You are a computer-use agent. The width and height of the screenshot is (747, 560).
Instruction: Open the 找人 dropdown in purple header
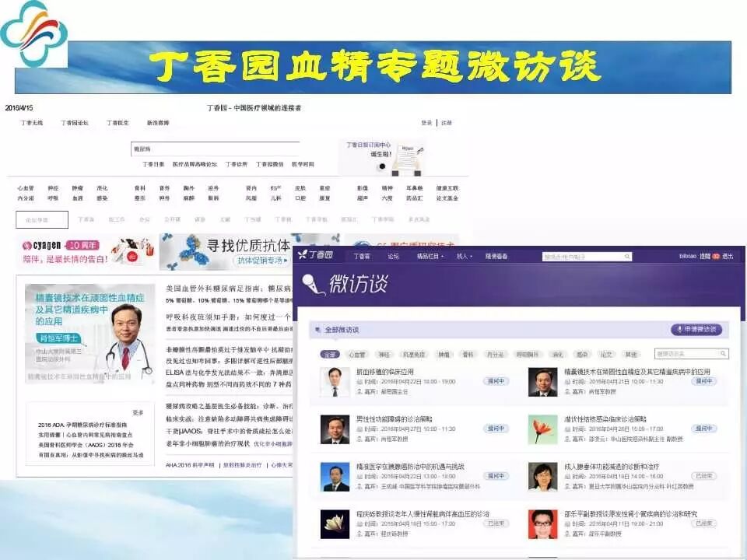pos(464,256)
